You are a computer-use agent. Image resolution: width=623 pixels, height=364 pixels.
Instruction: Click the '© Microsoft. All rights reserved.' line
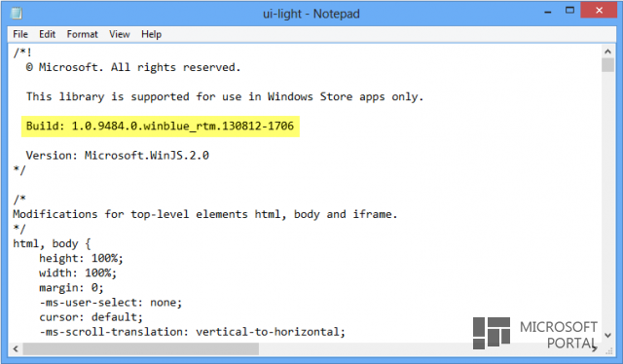[133, 67]
